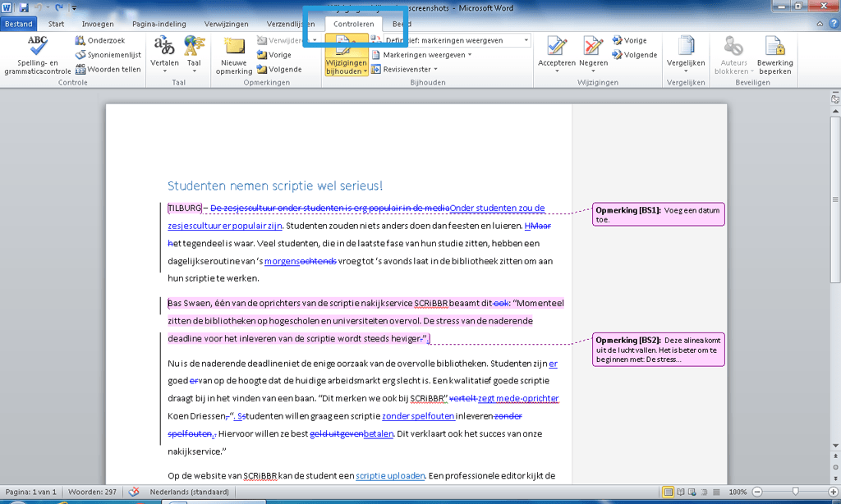Expand the Revisievenster dropdown arrow
Viewport: 841px width, 504px height.
coord(435,69)
